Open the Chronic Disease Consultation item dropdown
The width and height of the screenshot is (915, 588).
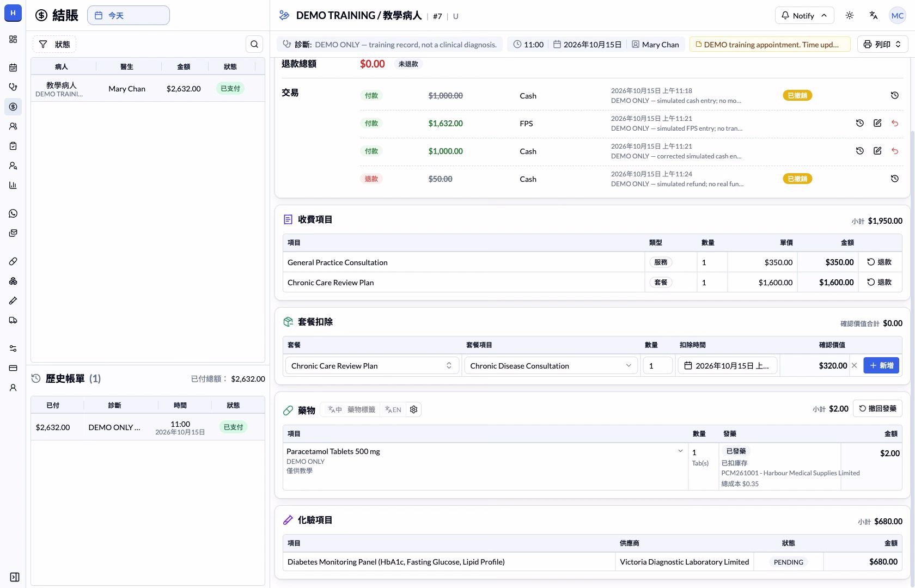coord(551,365)
